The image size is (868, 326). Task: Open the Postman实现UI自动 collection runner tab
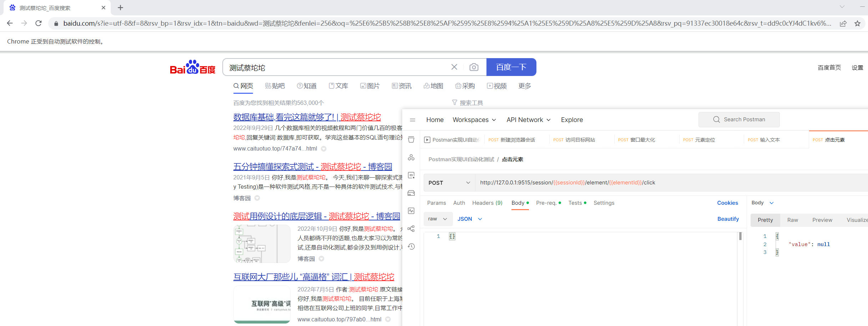(x=451, y=140)
